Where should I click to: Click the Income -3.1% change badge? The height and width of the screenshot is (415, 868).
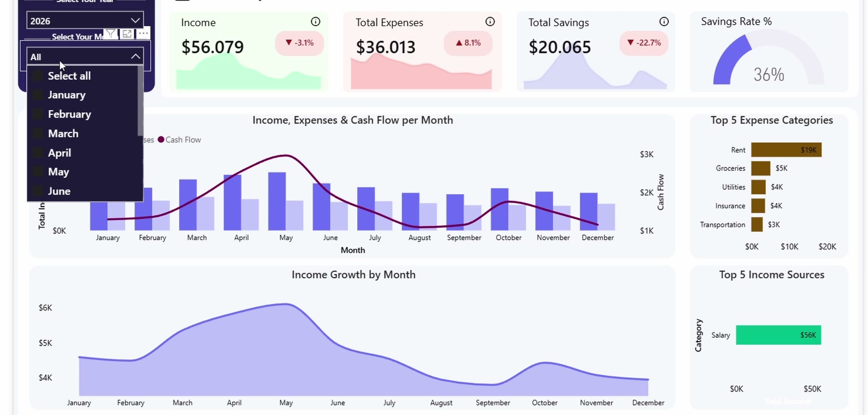pos(299,43)
